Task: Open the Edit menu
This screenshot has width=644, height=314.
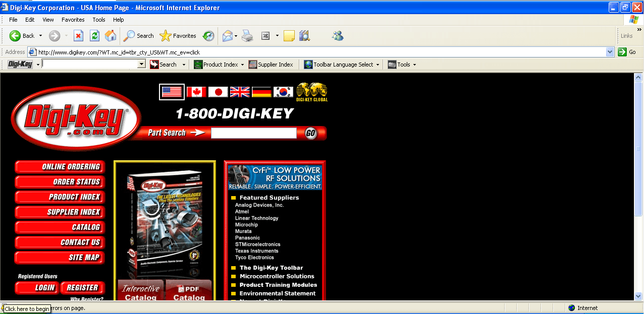Action: point(30,20)
